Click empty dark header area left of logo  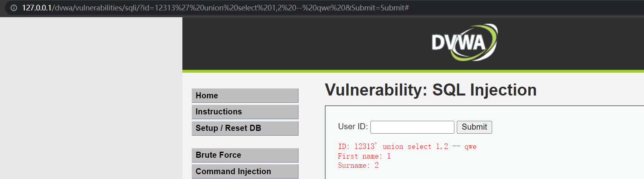click(301, 43)
